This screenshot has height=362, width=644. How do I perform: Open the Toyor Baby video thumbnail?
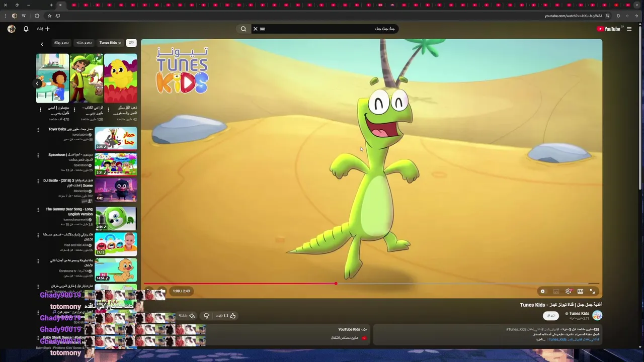pyautogui.click(x=116, y=138)
